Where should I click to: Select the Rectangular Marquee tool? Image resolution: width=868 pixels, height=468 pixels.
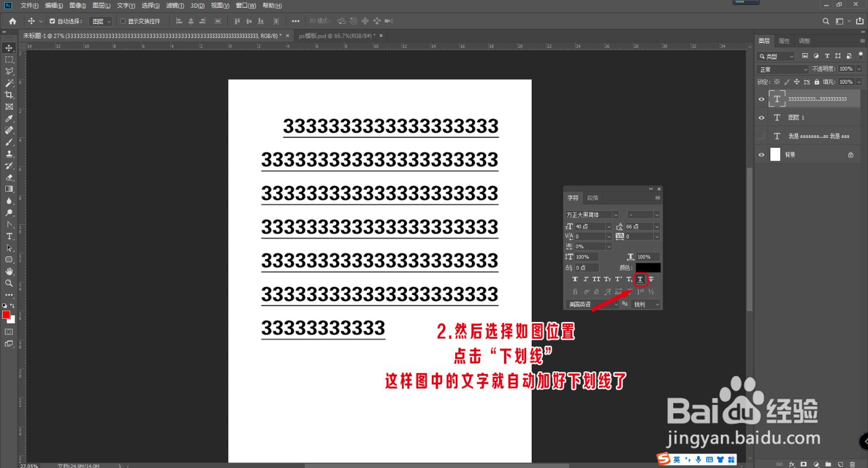pyautogui.click(x=9, y=60)
